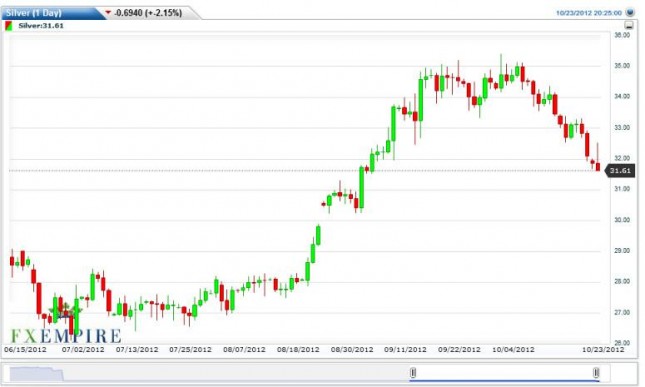Click the 08/07/2012 date label
The width and height of the screenshot is (645, 387).
pyautogui.click(x=244, y=350)
